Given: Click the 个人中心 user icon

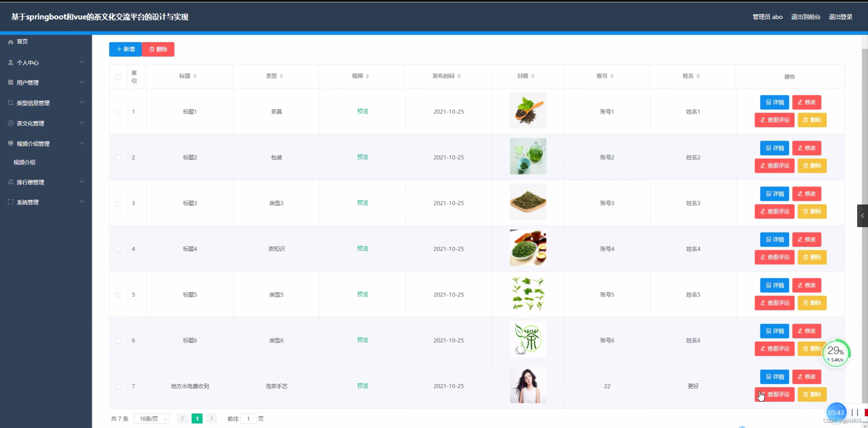Looking at the screenshot, I should 10,62.
